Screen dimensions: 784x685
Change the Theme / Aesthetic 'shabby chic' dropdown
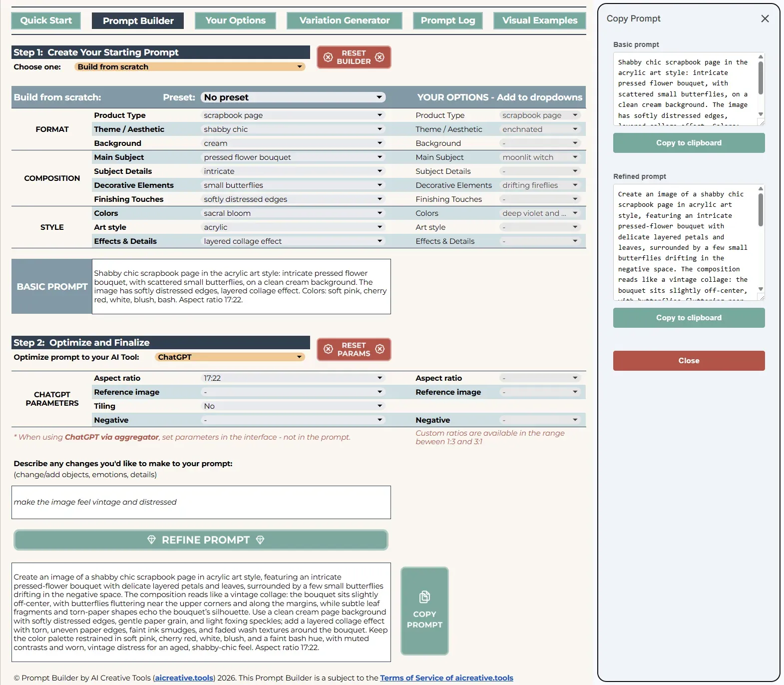tap(293, 129)
